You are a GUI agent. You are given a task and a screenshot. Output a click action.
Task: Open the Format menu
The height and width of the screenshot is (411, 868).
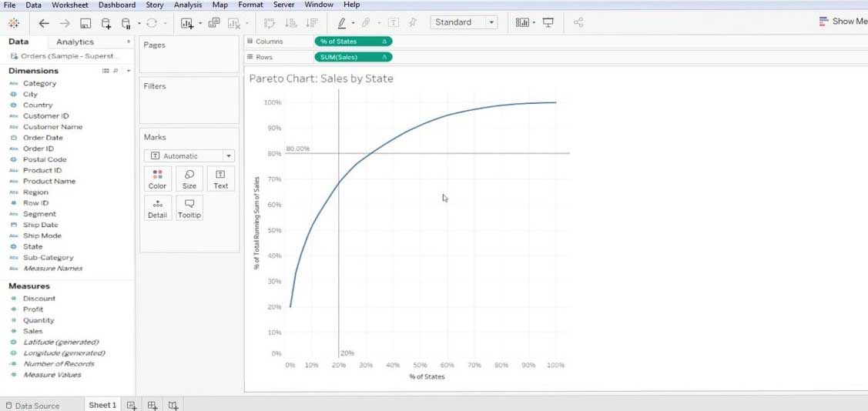pos(251,5)
